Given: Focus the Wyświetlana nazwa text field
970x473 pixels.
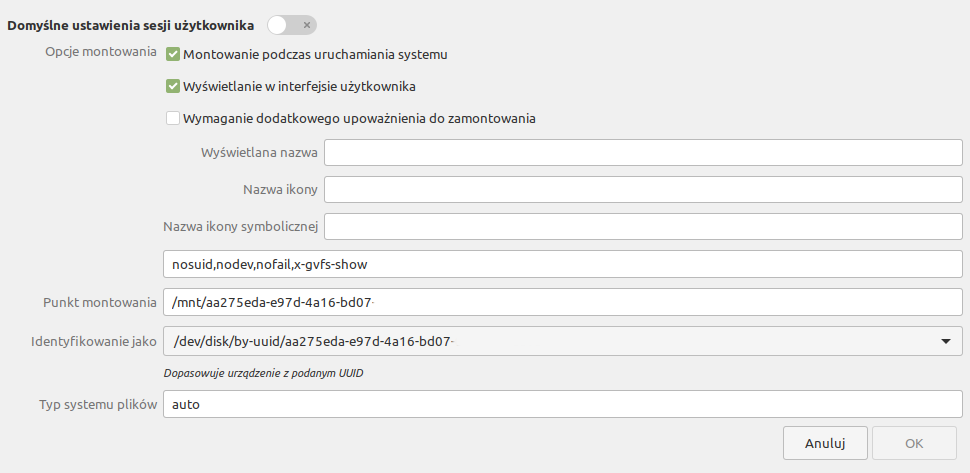Looking at the screenshot, I should 643,153.
